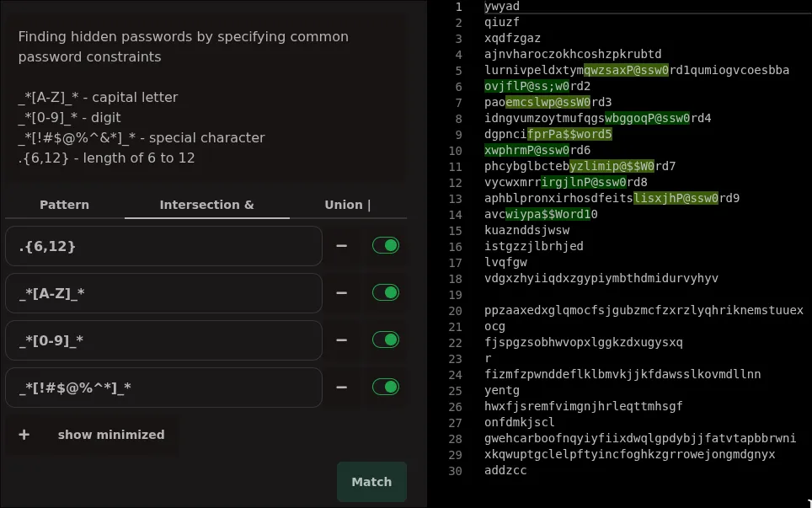The width and height of the screenshot is (812, 508).
Task: Click highlighted match on editor line 9
Action: [x=569, y=134]
